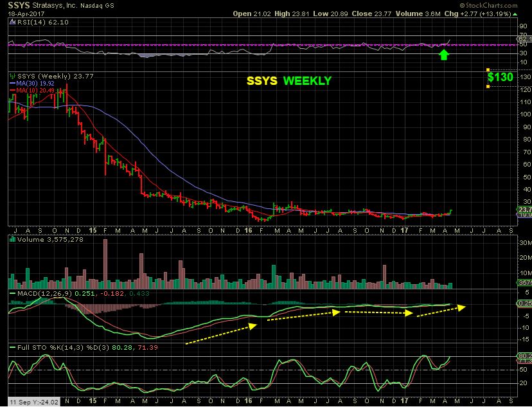Click the rightmost yellow dashed arrow on MACD
This screenshot has height=407, width=532.
(441, 311)
